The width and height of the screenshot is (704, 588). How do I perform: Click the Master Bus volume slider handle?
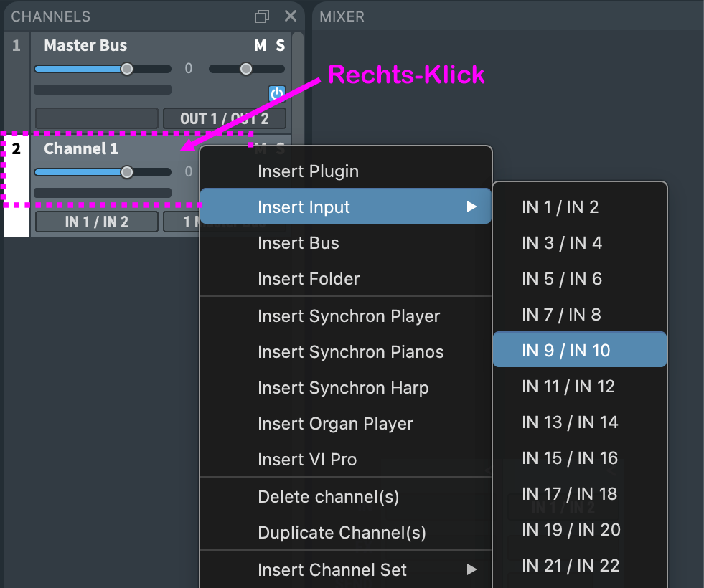click(127, 69)
